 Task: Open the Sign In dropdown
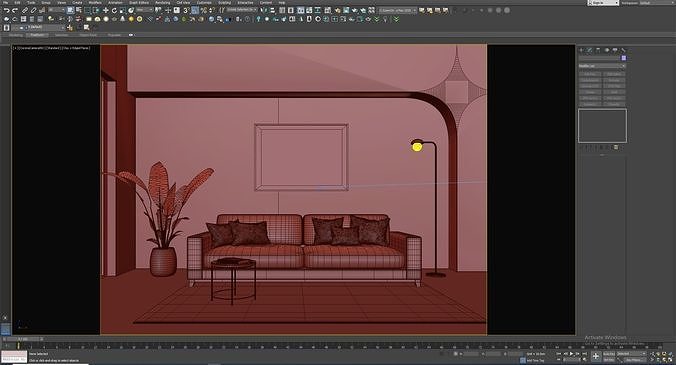(x=604, y=3)
